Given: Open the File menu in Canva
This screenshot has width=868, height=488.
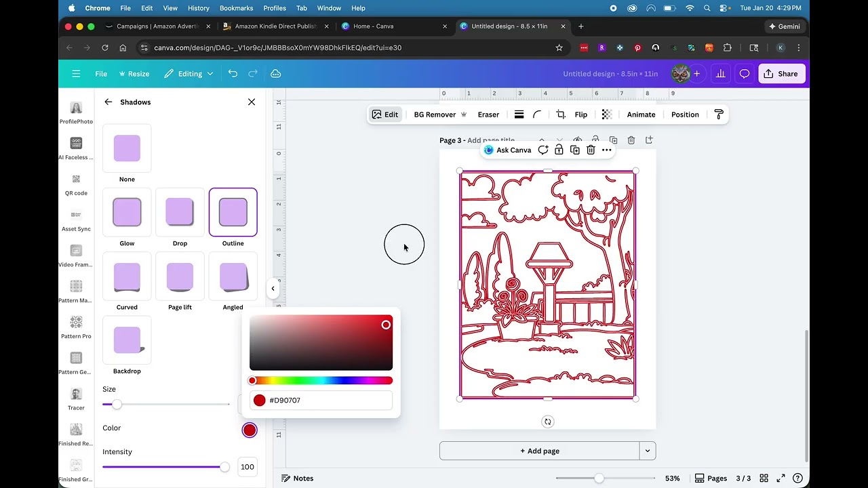Looking at the screenshot, I should [101, 74].
